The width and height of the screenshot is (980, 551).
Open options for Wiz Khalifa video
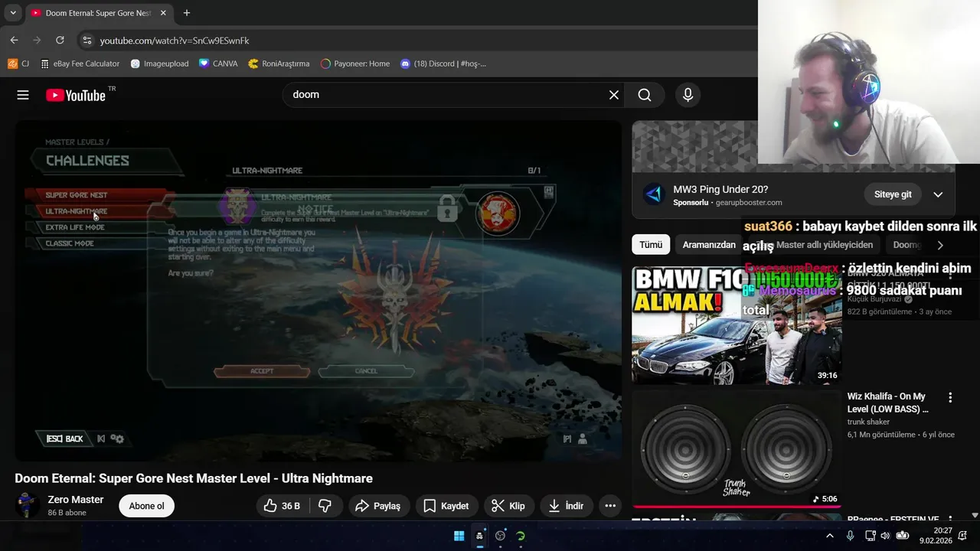tap(950, 398)
